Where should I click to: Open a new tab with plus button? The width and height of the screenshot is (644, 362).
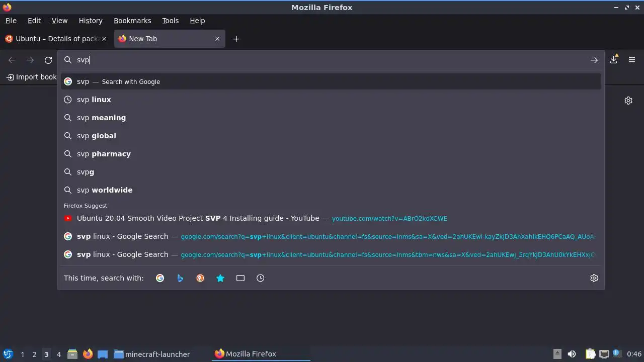click(x=236, y=39)
